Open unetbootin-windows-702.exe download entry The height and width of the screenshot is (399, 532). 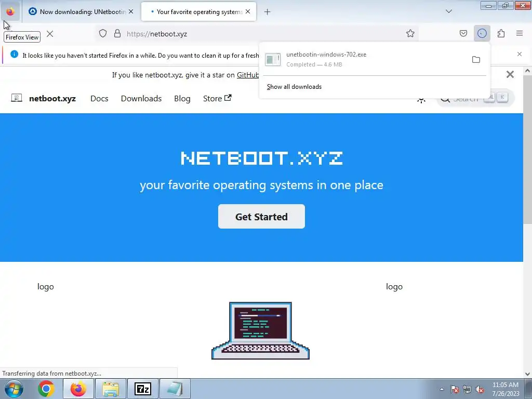point(365,59)
